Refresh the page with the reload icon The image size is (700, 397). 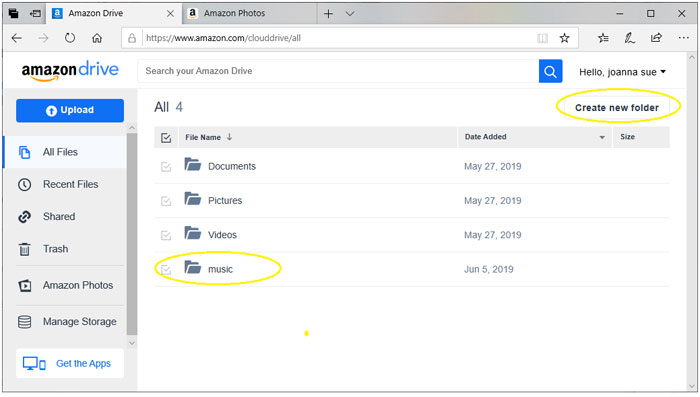pyautogui.click(x=70, y=38)
